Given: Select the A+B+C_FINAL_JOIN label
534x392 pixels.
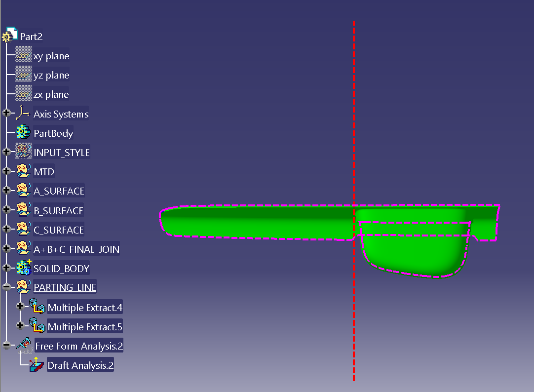Looking at the screenshot, I should [x=76, y=249].
